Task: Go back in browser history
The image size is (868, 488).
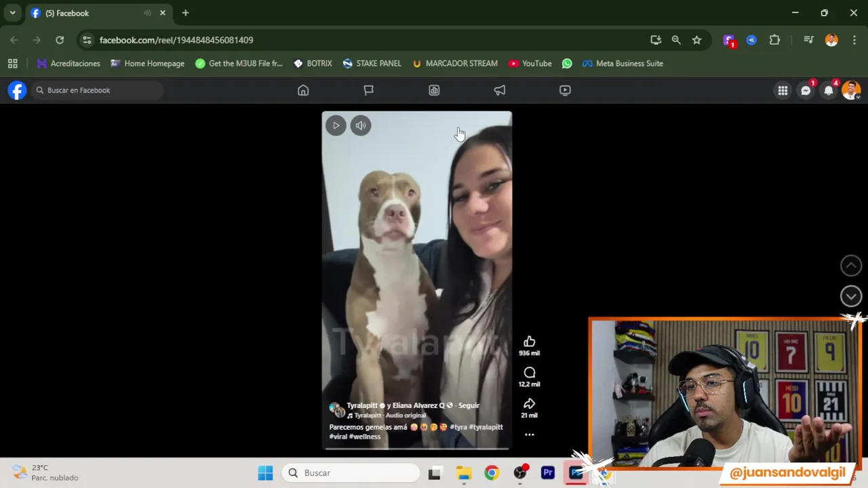Action: click(14, 40)
